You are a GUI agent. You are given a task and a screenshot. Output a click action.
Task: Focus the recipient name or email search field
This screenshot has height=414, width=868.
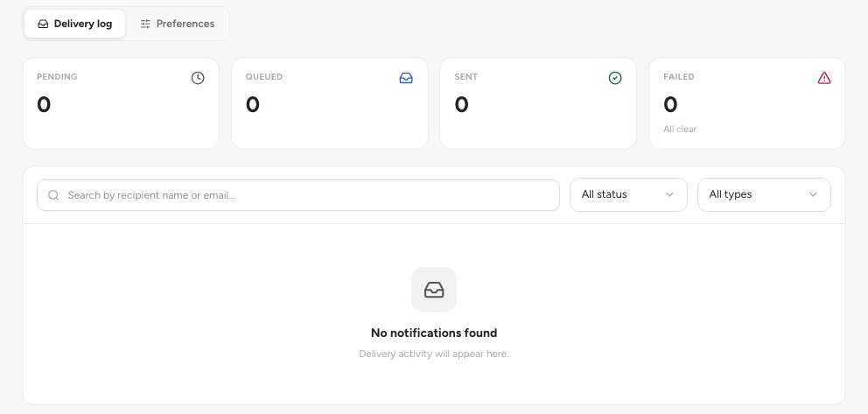[298, 195]
